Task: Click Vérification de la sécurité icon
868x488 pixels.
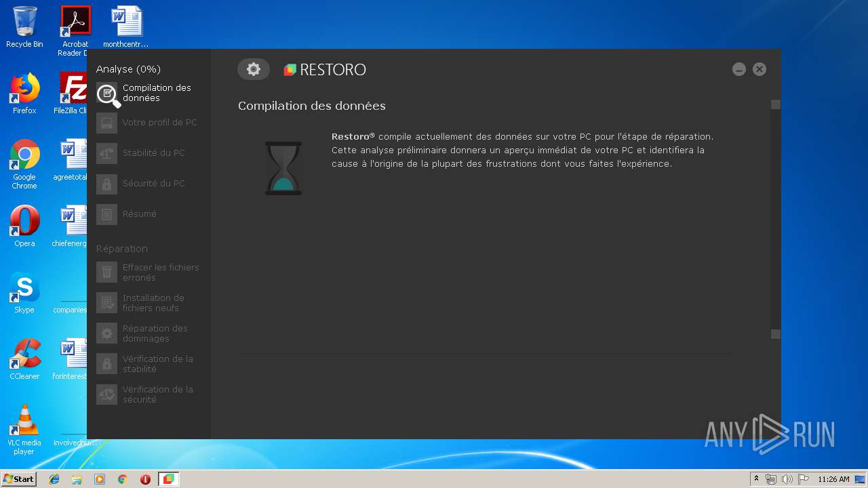Action: coord(106,394)
